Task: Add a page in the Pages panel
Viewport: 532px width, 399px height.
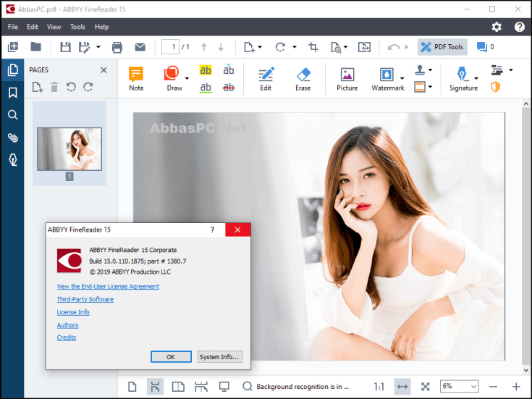Action: pyautogui.click(x=38, y=88)
